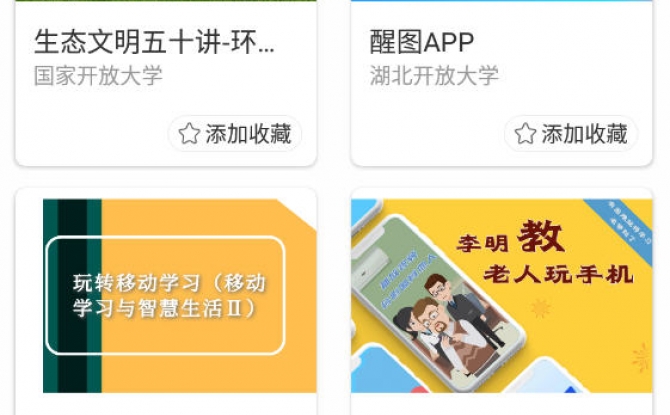Screen dimensions: 670x415
Task: Click the large 教 character on banner
Action: (541, 236)
